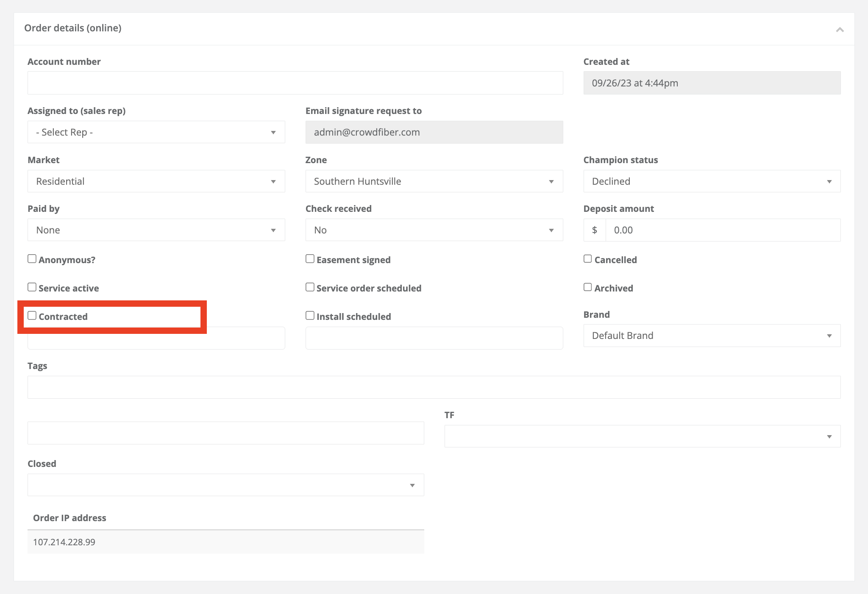Tick the Archived checkbox

[x=588, y=287]
